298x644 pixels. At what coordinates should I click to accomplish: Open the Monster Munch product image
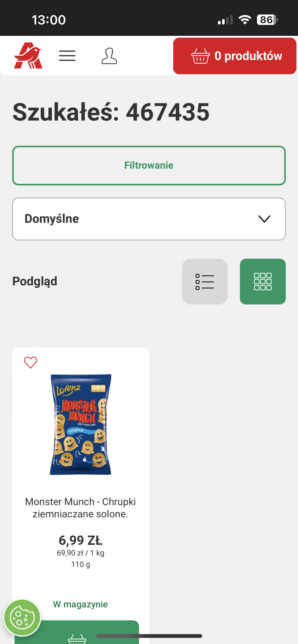(x=80, y=424)
